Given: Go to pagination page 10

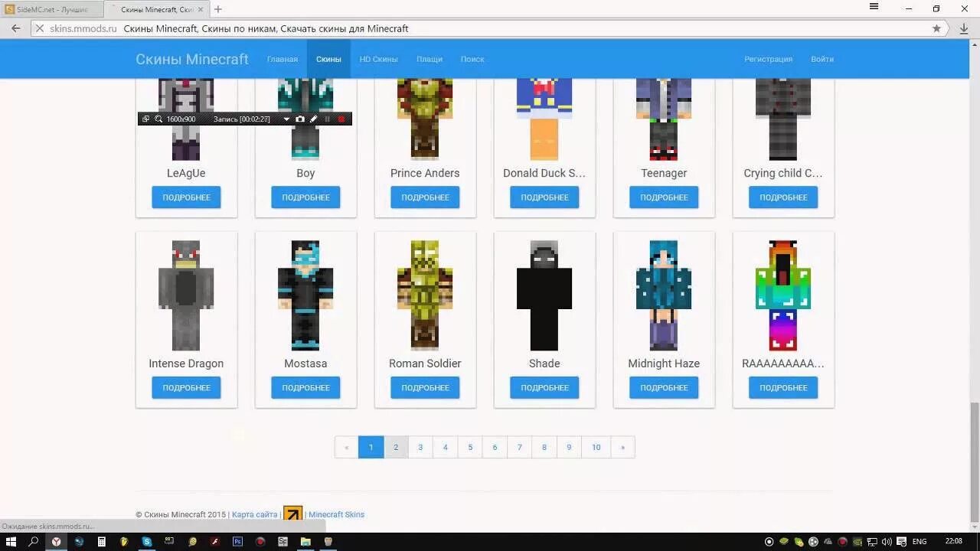Looking at the screenshot, I should point(596,448).
